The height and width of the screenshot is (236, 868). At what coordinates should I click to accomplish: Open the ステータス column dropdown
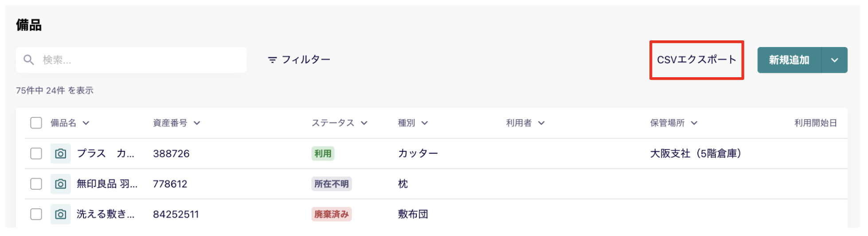point(364,123)
